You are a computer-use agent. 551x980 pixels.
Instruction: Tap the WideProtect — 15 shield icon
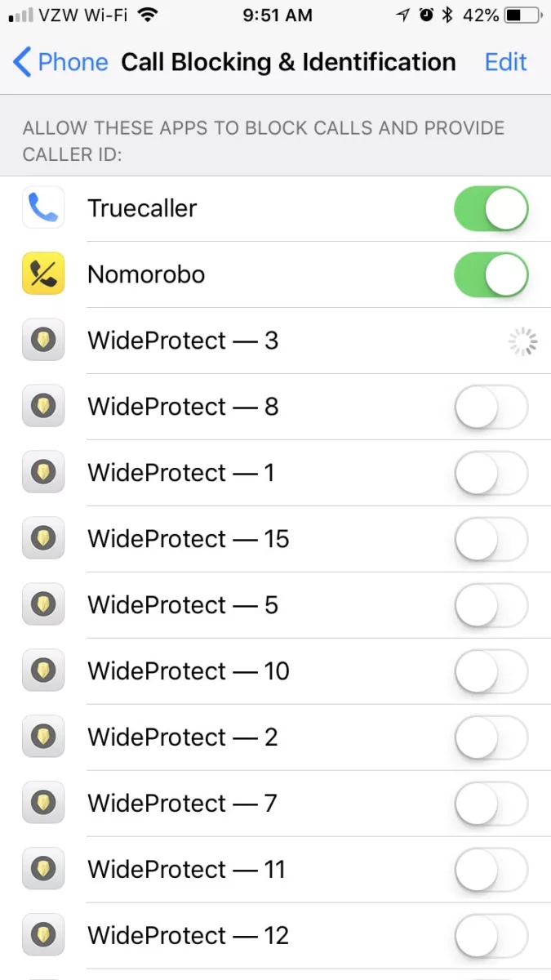pyautogui.click(x=42, y=540)
